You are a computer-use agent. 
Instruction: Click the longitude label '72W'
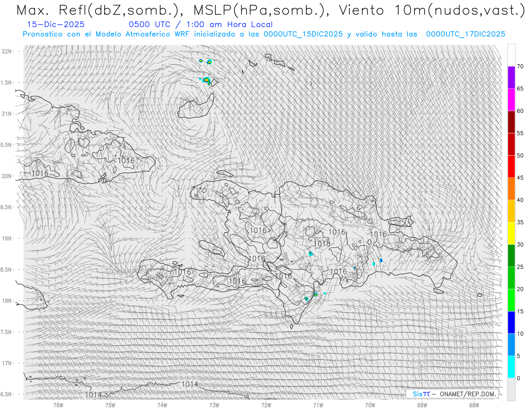click(266, 405)
